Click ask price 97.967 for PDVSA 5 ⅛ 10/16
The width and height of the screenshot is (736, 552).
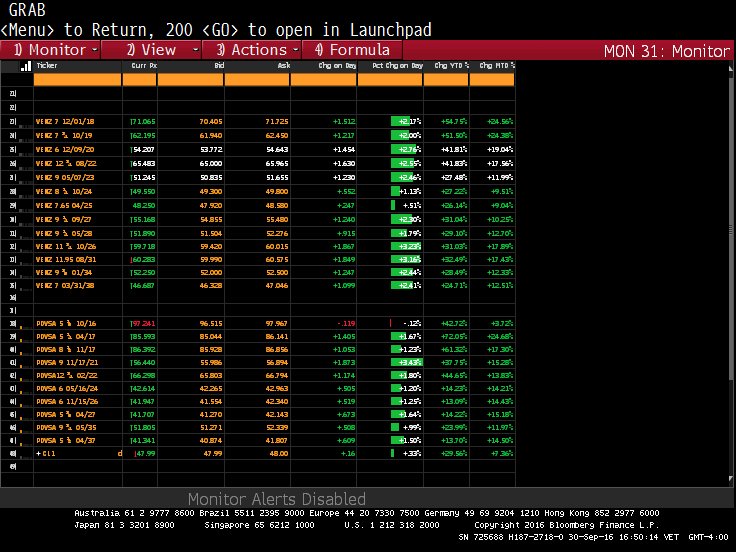tap(276, 323)
